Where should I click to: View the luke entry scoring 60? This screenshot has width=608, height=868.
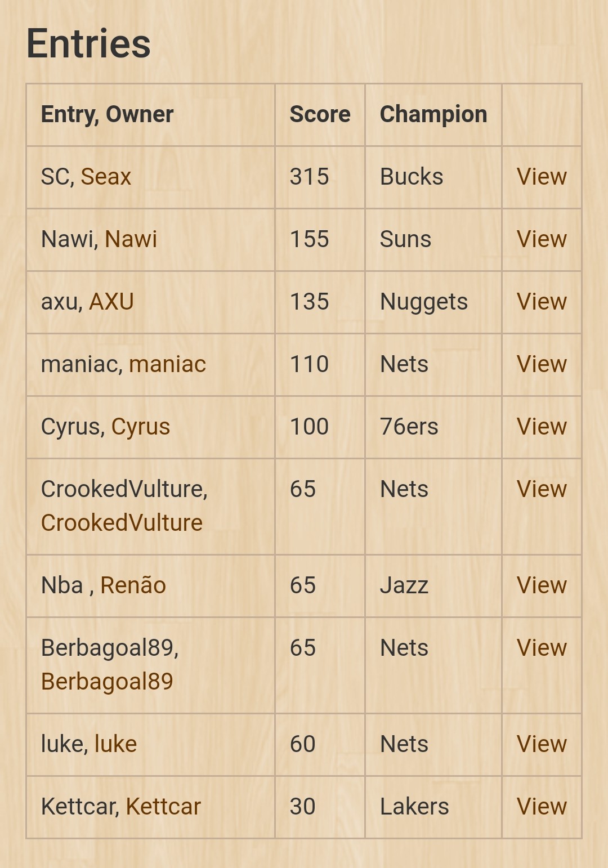(542, 744)
